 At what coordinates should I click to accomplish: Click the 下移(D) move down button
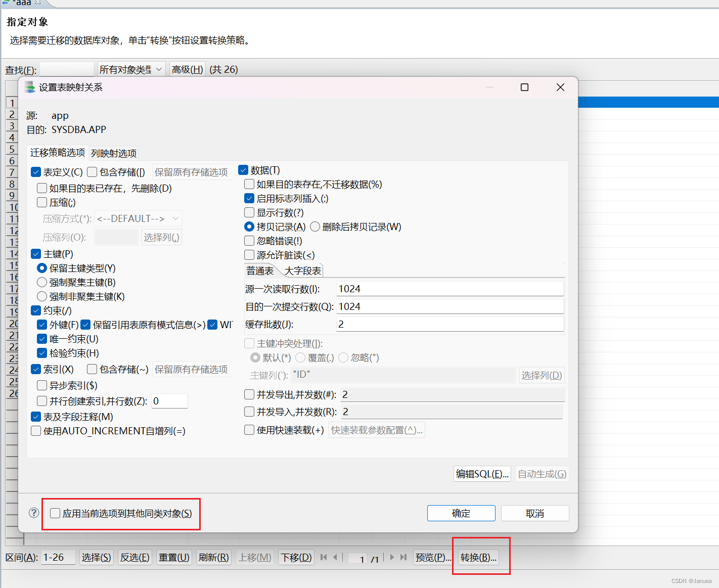point(296,557)
